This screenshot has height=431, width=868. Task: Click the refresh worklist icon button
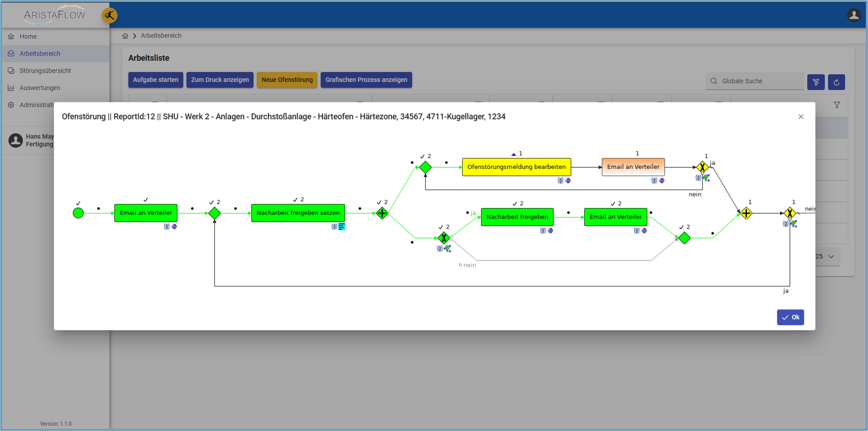pos(836,82)
